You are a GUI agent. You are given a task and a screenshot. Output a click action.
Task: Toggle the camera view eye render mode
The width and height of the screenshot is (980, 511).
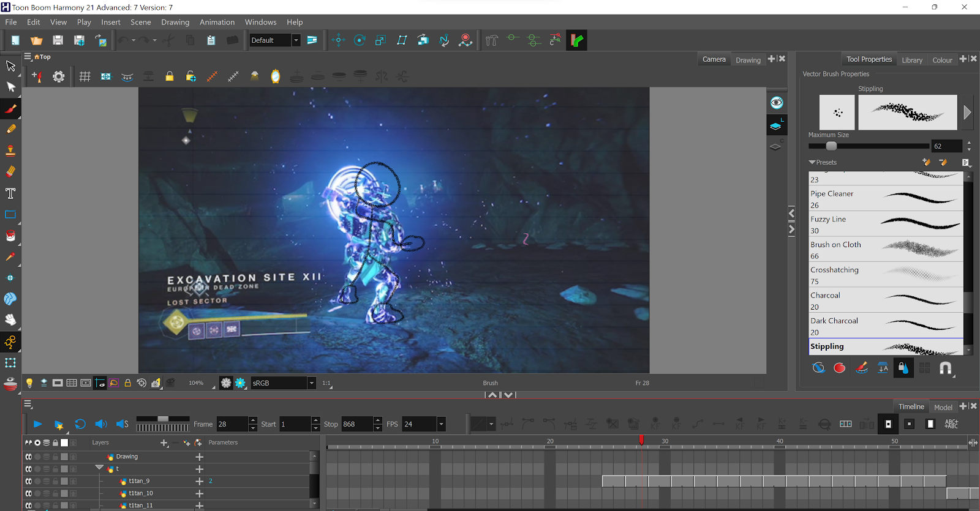coord(777,103)
